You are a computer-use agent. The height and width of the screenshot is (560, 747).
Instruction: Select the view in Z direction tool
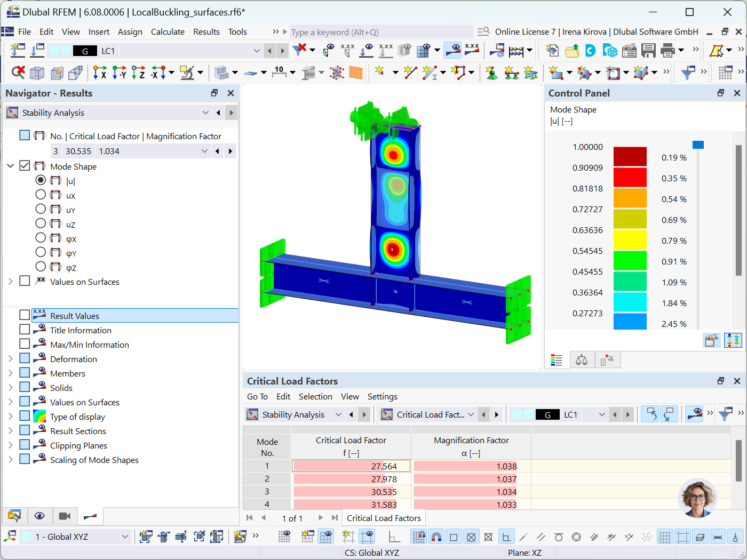[x=139, y=72]
